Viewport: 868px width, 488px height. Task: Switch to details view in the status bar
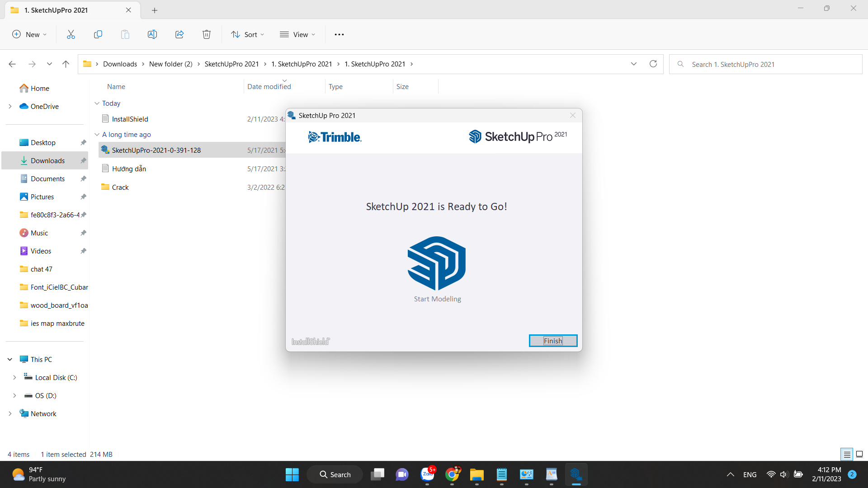pos(847,454)
